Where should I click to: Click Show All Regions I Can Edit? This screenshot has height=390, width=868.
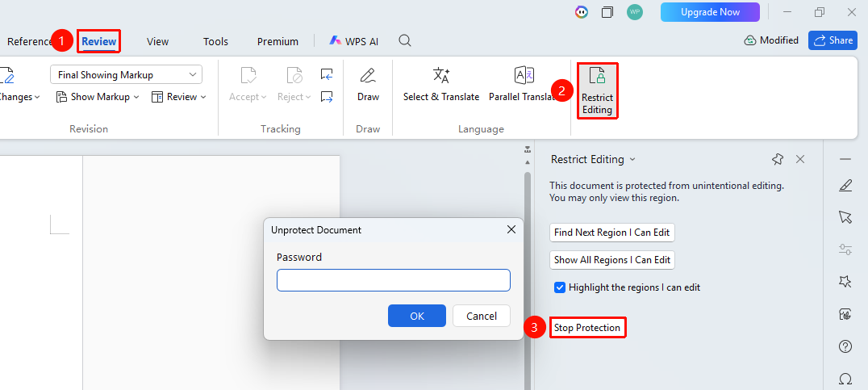pyautogui.click(x=612, y=260)
